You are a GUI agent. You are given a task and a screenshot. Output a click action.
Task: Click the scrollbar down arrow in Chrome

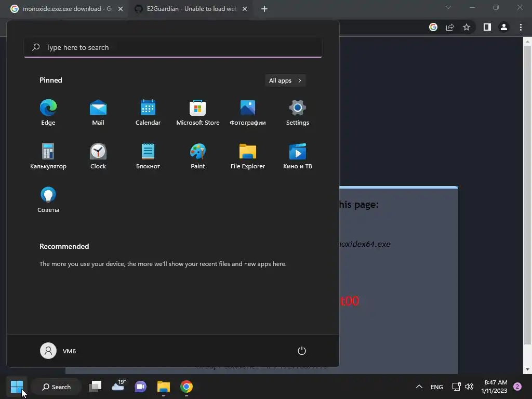point(527,369)
